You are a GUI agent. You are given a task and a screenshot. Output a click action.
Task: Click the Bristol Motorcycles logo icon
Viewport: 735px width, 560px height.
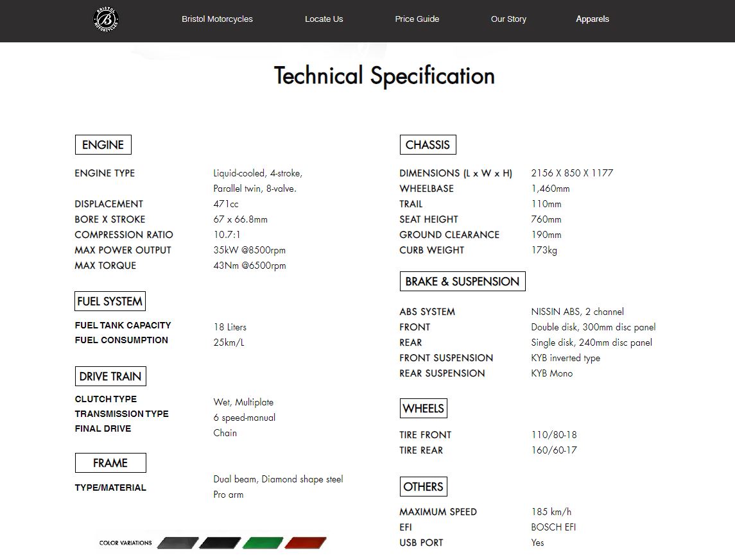[x=106, y=19]
